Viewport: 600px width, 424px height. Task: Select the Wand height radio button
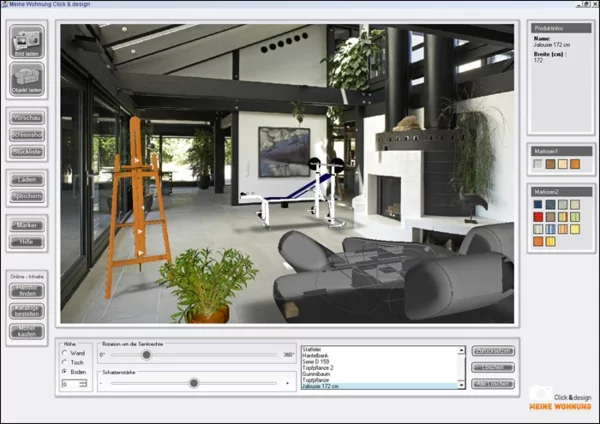[66, 352]
